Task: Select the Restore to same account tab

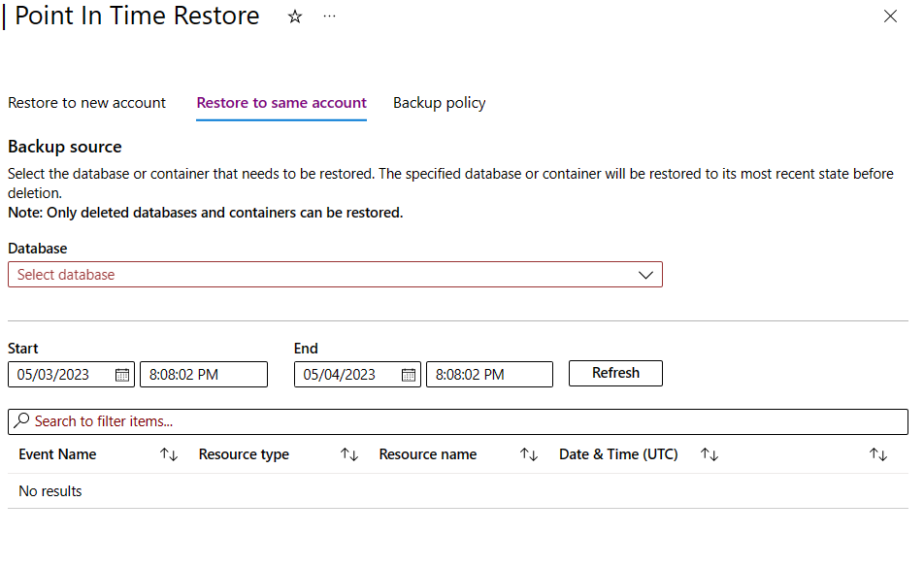Action: 281,103
